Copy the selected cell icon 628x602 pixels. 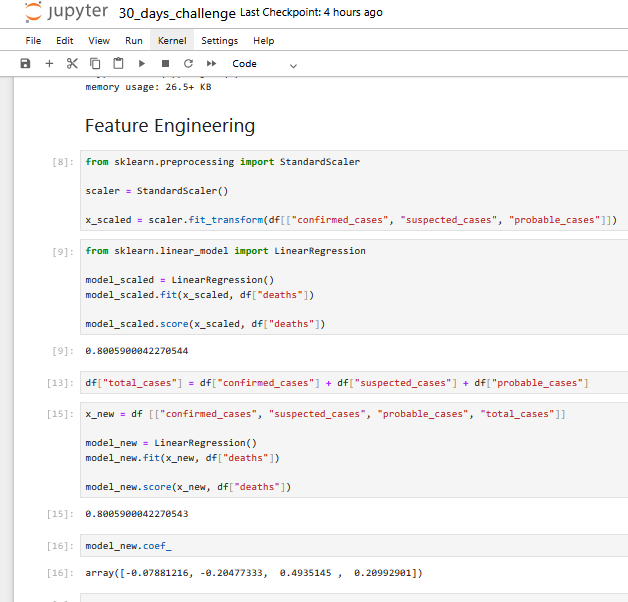point(95,63)
